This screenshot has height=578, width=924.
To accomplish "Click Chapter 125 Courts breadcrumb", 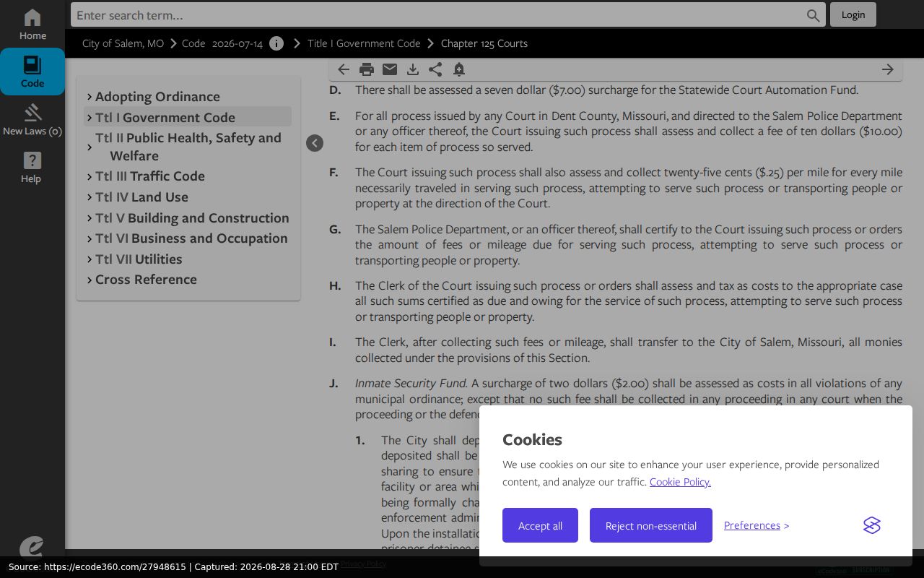I will pos(484,43).
